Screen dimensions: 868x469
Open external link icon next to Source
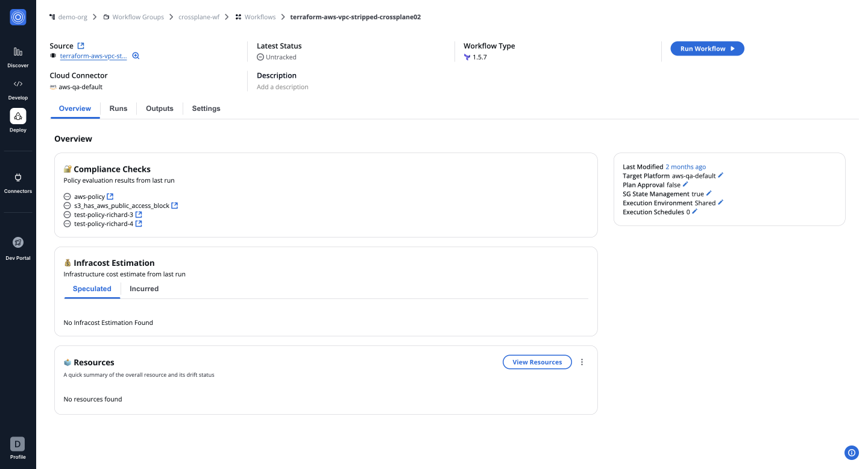pyautogui.click(x=81, y=46)
